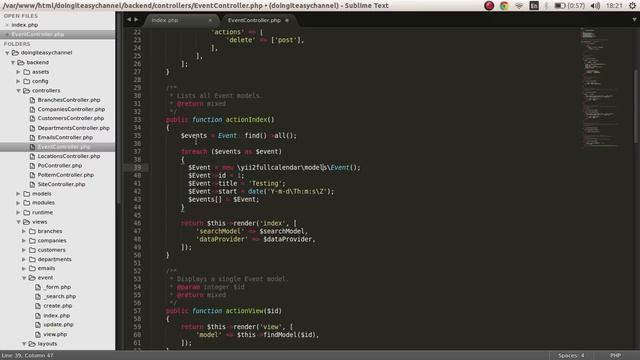Go to previous tab with left arrow

click(129, 20)
